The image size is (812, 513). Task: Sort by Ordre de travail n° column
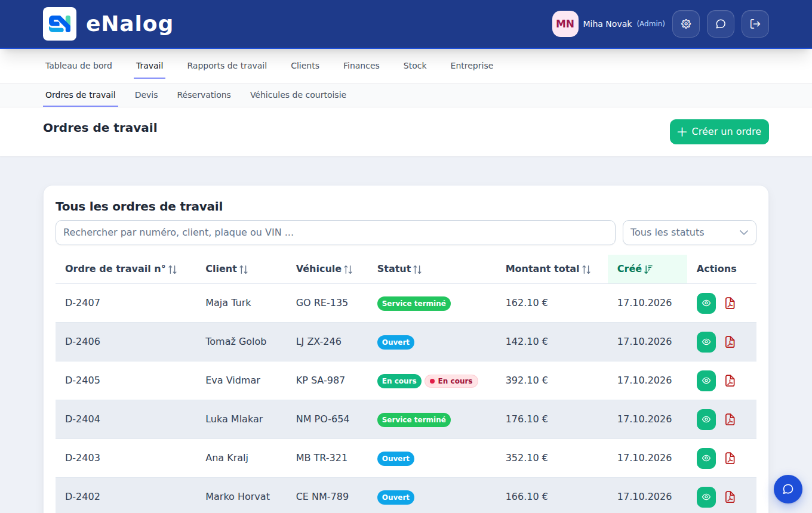121,269
